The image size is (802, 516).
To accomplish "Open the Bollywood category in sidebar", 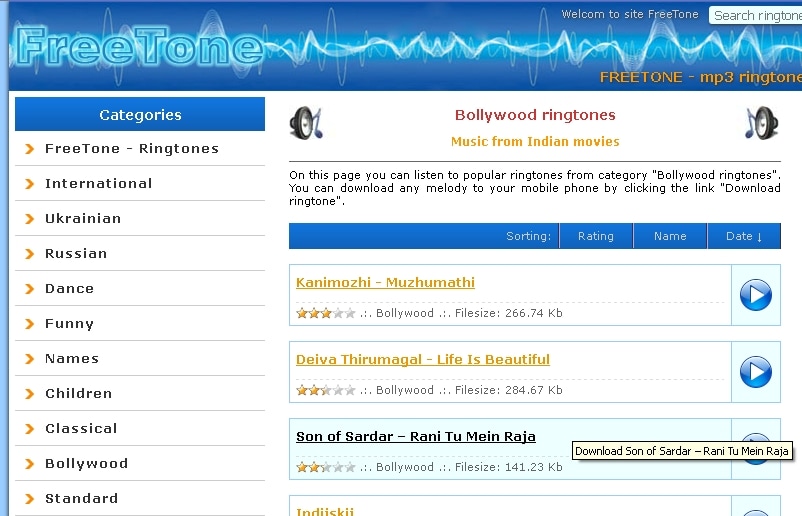I will 86,464.
